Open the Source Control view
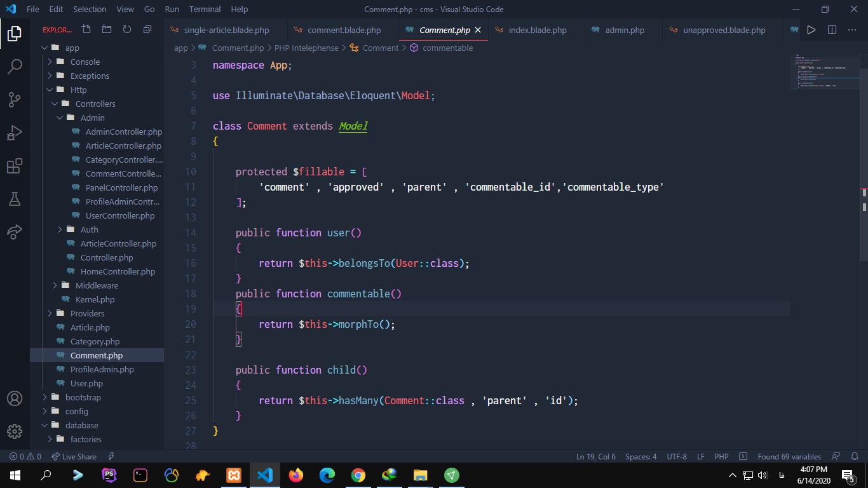 pyautogui.click(x=15, y=100)
